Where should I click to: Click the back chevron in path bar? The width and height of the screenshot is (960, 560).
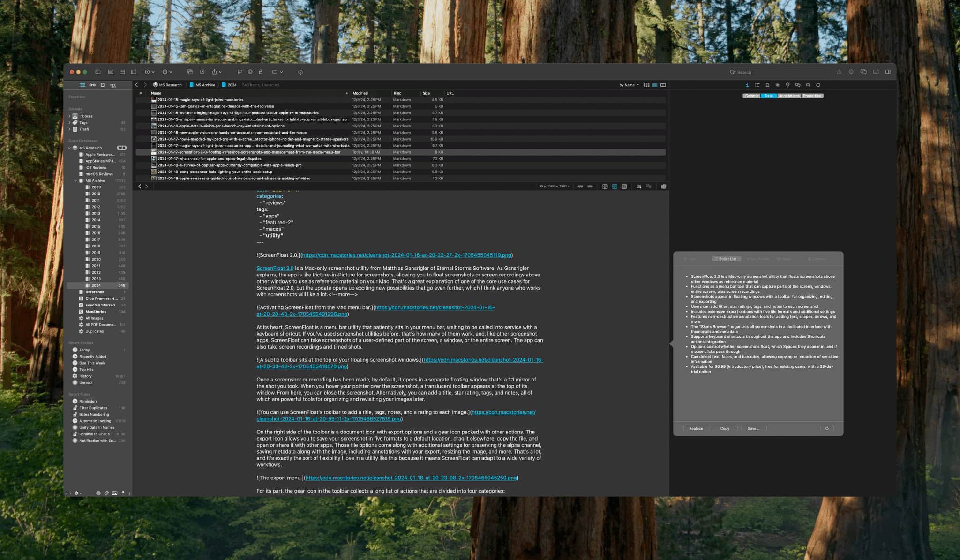click(x=136, y=85)
